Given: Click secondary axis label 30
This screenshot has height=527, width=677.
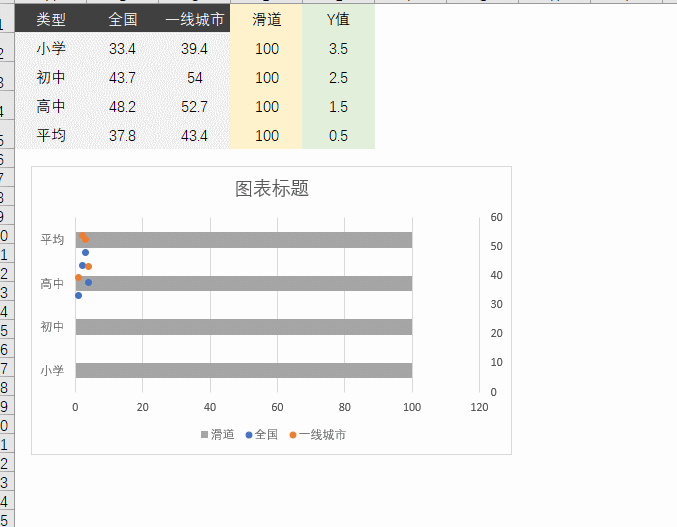Looking at the screenshot, I should click(x=497, y=304).
